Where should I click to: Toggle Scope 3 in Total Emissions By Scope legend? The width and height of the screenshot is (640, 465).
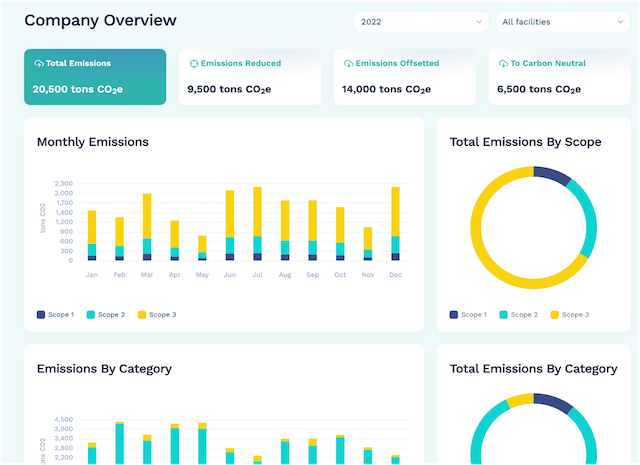[x=570, y=314]
